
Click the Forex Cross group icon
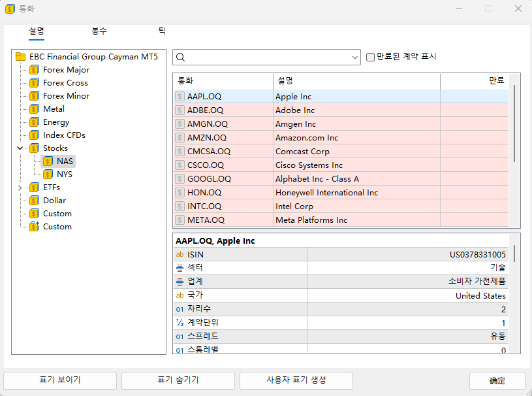pyautogui.click(x=34, y=83)
